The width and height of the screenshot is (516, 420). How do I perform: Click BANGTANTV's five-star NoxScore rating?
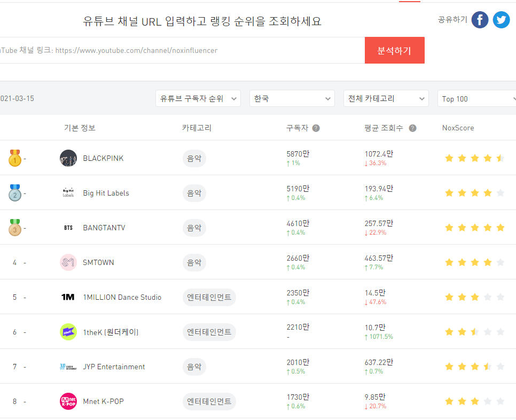[474, 228]
